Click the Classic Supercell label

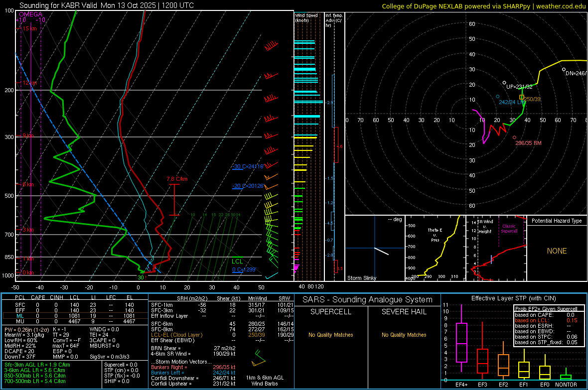pyautogui.click(x=509, y=229)
